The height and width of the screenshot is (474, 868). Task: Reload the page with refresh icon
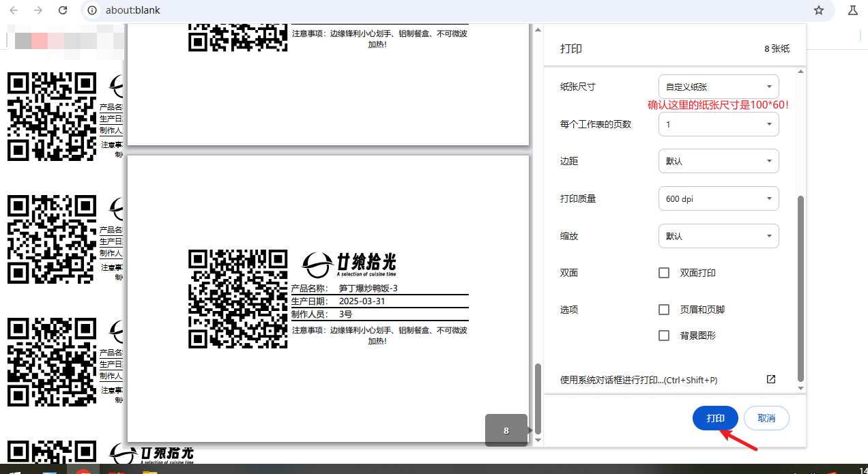point(63,10)
